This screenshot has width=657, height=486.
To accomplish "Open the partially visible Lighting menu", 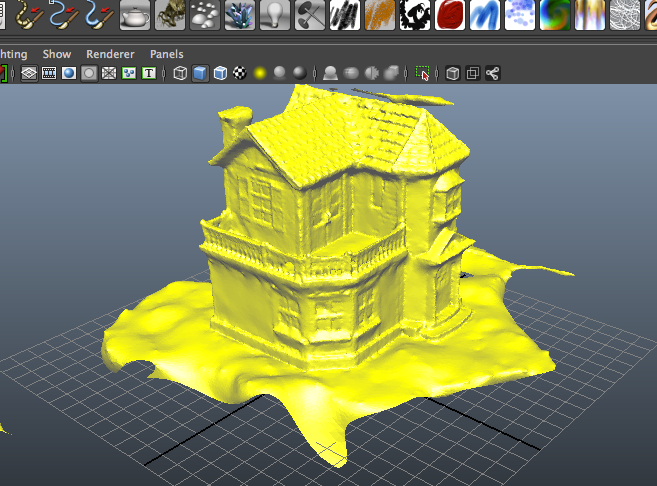I will click(x=13, y=54).
